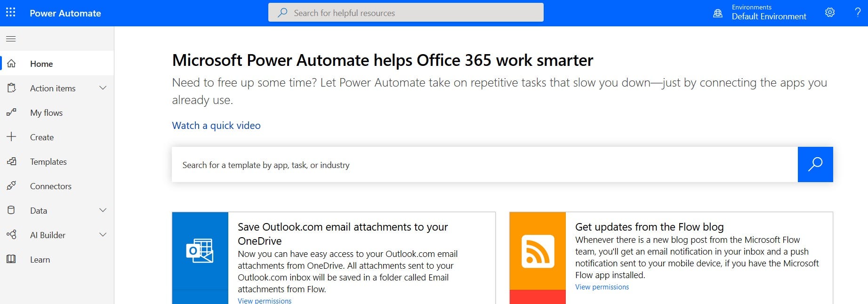Click the Templates icon in sidebar

(11, 161)
